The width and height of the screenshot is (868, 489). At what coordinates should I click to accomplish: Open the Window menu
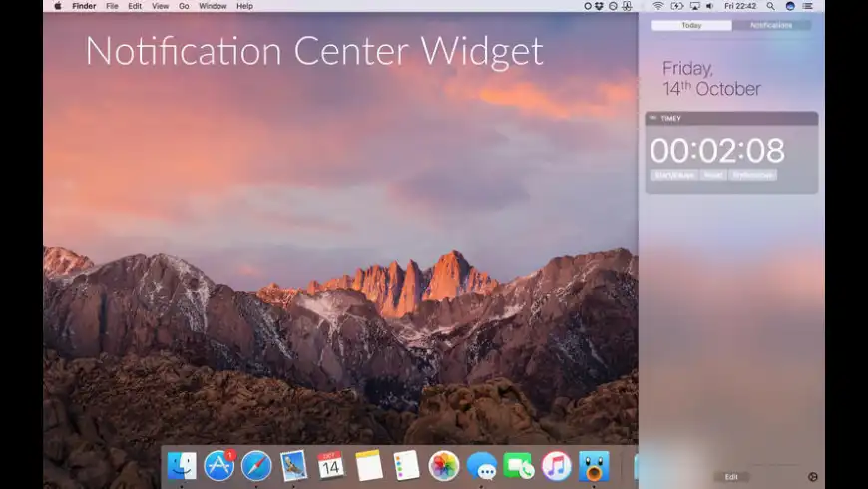tap(213, 6)
